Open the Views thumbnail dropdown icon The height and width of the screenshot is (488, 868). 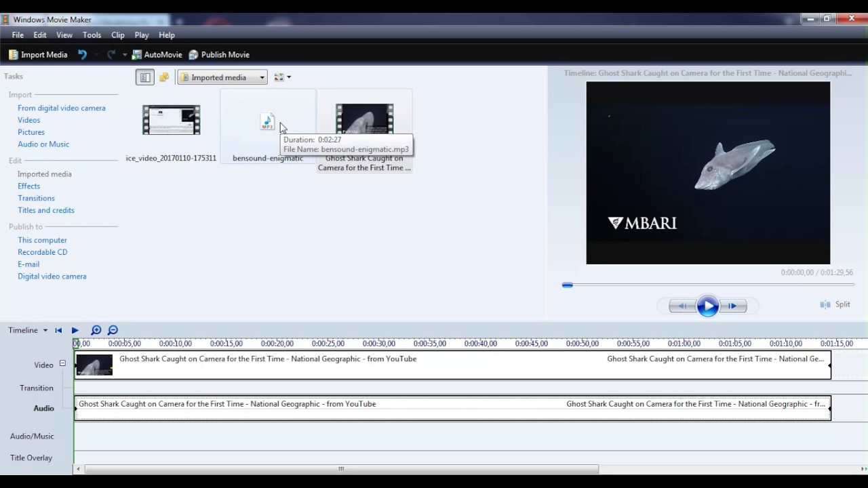coord(283,77)
